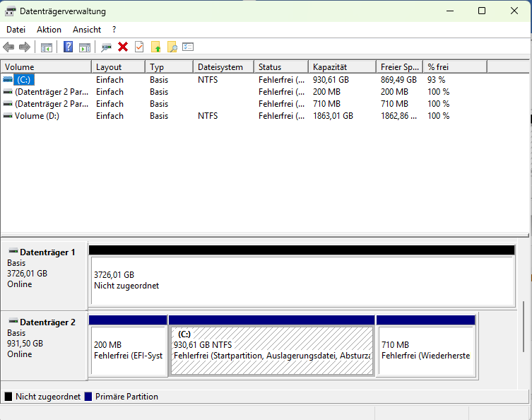The height and width of the screenshot is (420, 532).
Task: Click the red X delete icon
Action: click(123, 47)
